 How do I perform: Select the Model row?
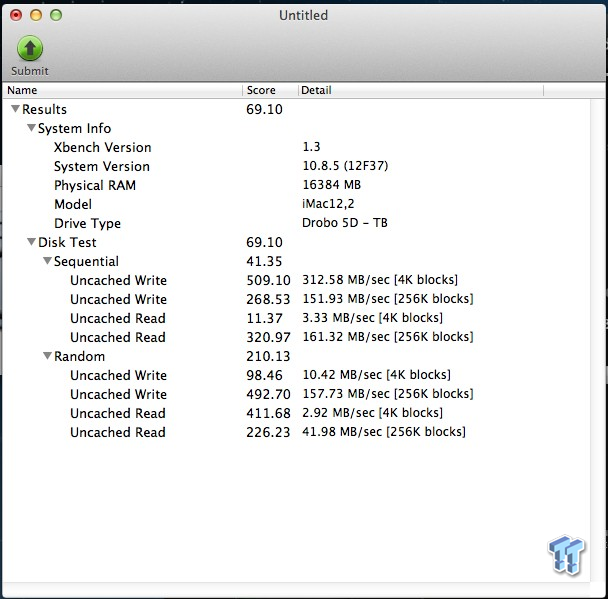coord(296,204)
